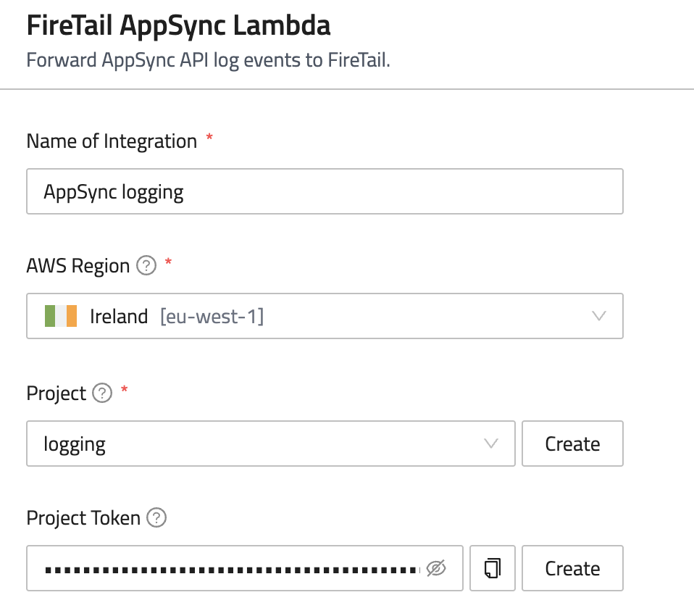The width and height of the screenshot is (694, 616).
Task: Click the eu-west-1 region code text
Action: (x=212, y=316)
